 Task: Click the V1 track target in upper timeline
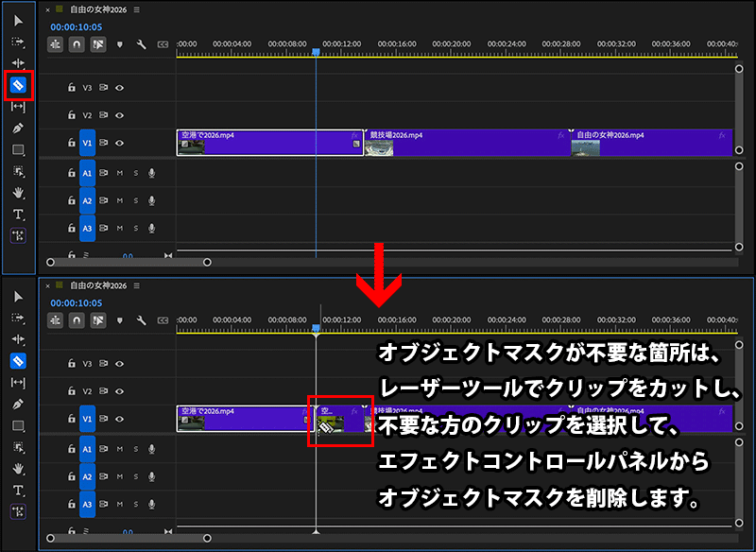(88, 143)
